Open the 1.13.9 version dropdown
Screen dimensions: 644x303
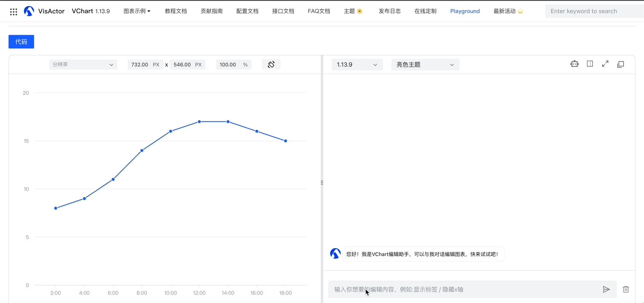(357, 65)
